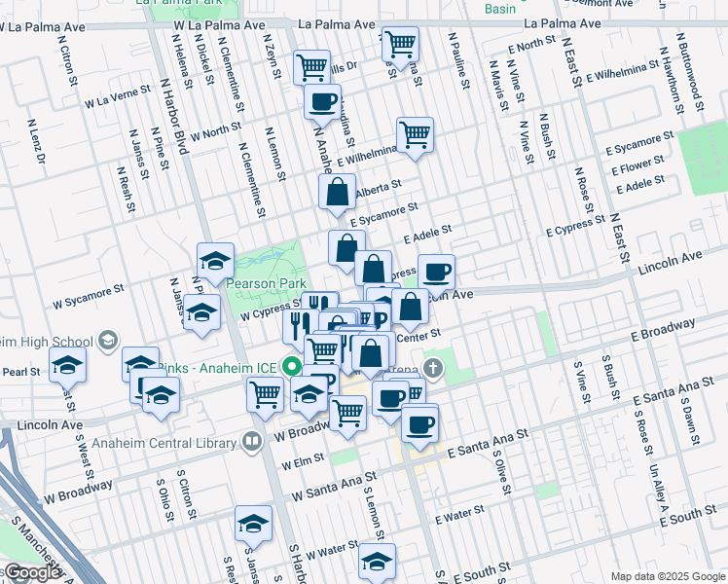The height and width of the screenshot is (584, 728).
Task: Select coffee cup marker above Lincoln Ave label
Action: pos(436,274)
